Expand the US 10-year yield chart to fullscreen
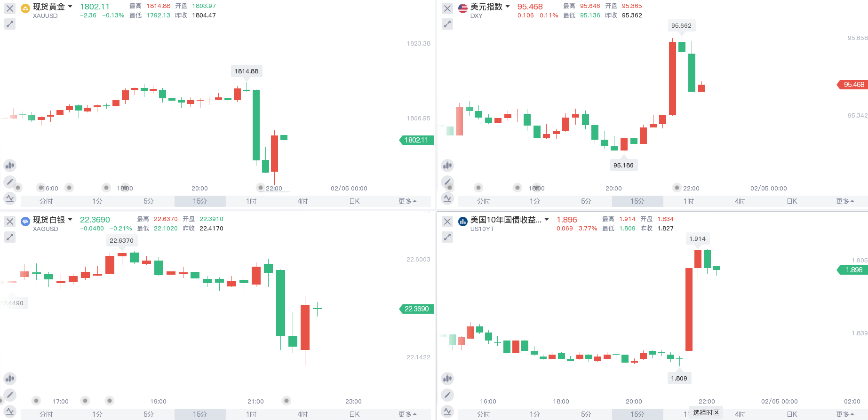The height and width of the screenshot is (420, 868). [x=447, y=237]
